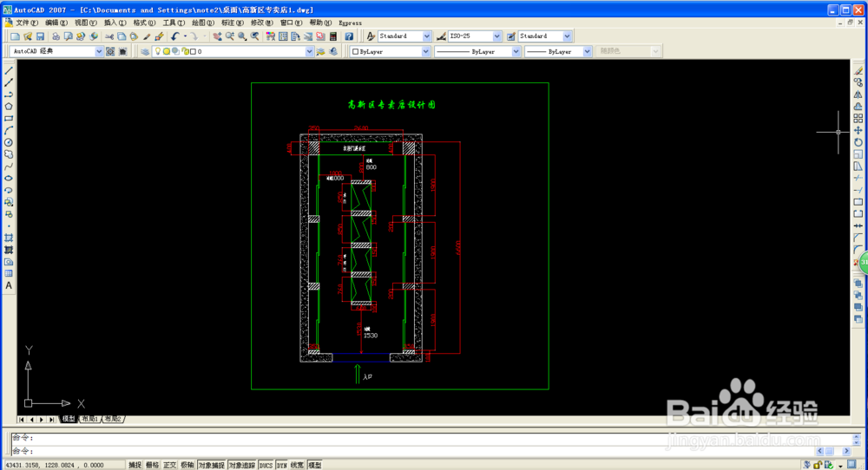This screenshot has height=470, width=868.
Task: Jump to the last layout tab arrow
Action: 52,420
